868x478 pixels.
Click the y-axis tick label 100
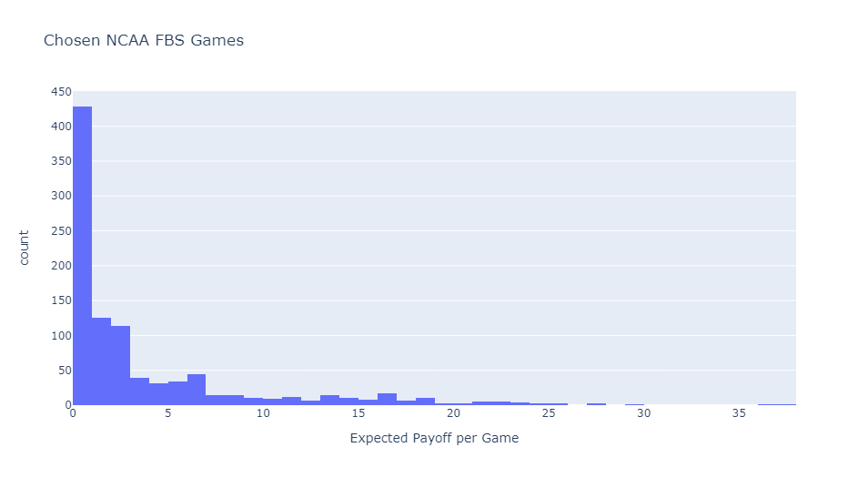point(61,335)
